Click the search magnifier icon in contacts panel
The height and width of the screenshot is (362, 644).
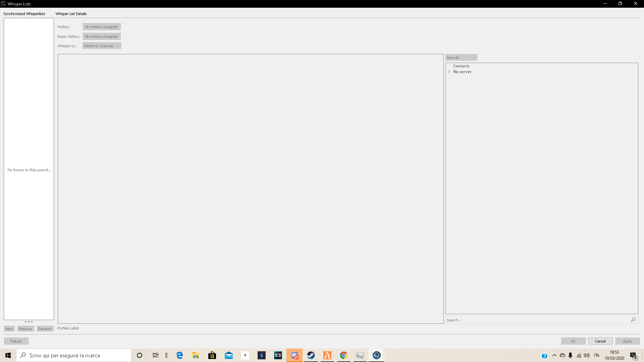pos(633,320)
